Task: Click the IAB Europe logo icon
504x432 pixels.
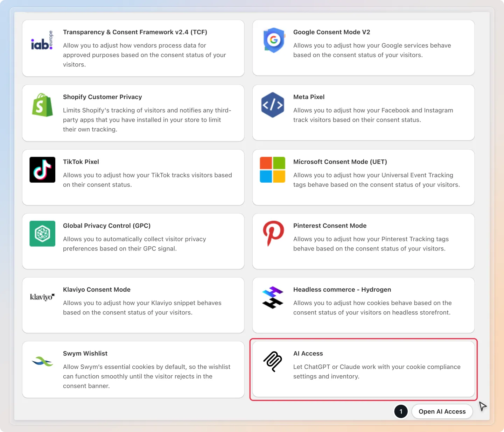Action: (x=42, y=40)
